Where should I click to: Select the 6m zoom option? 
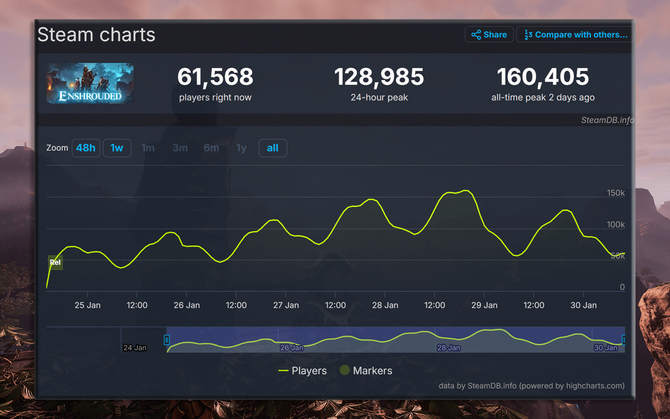[x=211, y=148]
